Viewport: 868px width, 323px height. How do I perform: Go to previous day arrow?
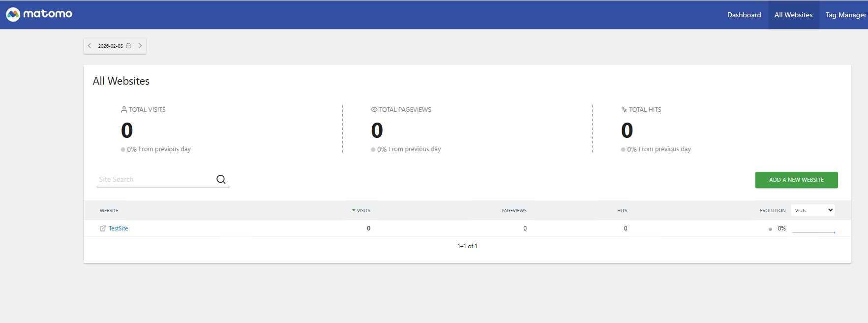point(90,46)
